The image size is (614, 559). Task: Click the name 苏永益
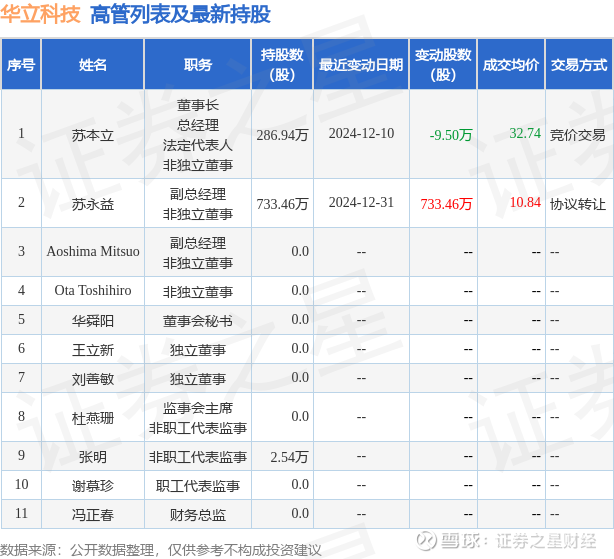(x=93, y=204)
